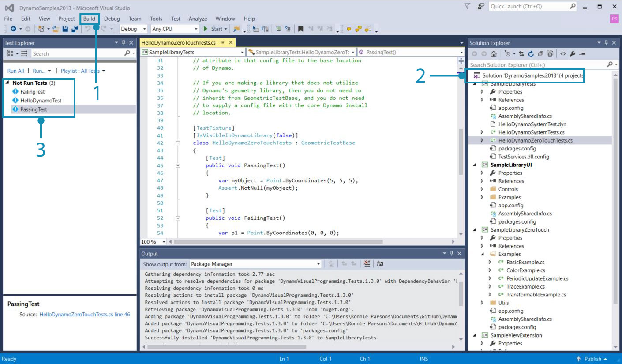Click Run All in Test Explorer
The width and height of the screenshot is (622, 364).
(x=16, y=71)
